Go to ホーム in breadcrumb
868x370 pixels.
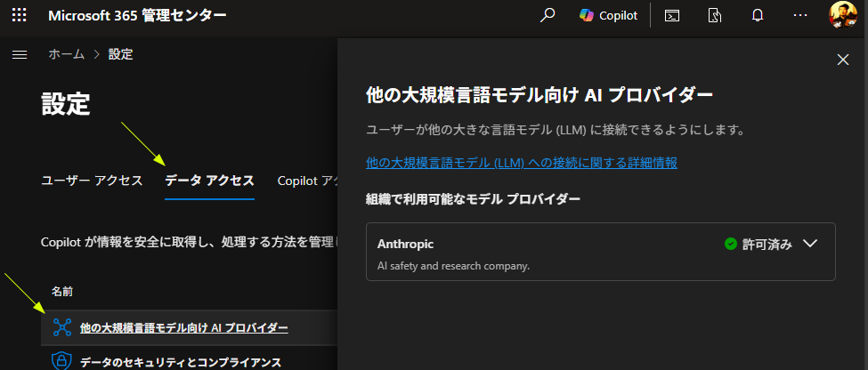pyautogui.click(x=67, y=55)
